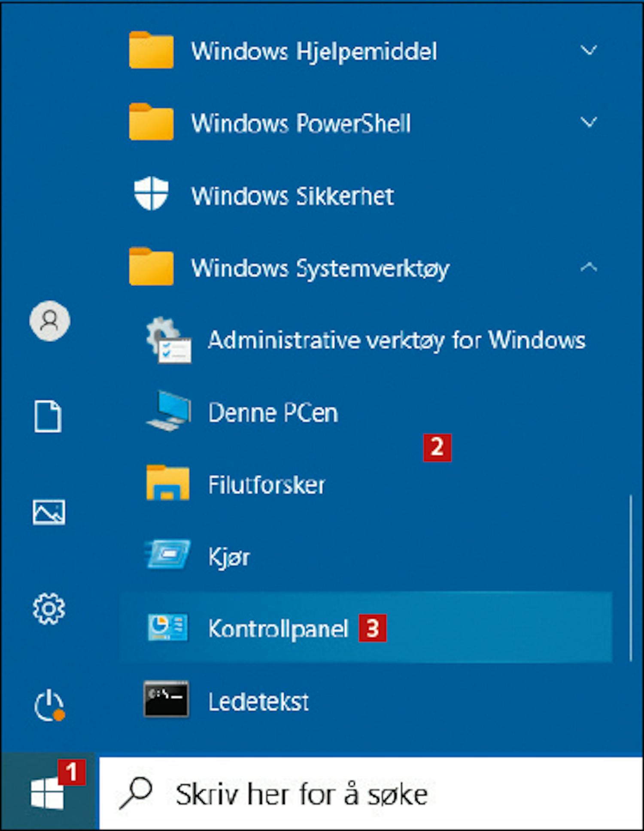644x831 pixels.
Task: Open Windows Sikkerhet shield app
Action: tap(366, 195)
